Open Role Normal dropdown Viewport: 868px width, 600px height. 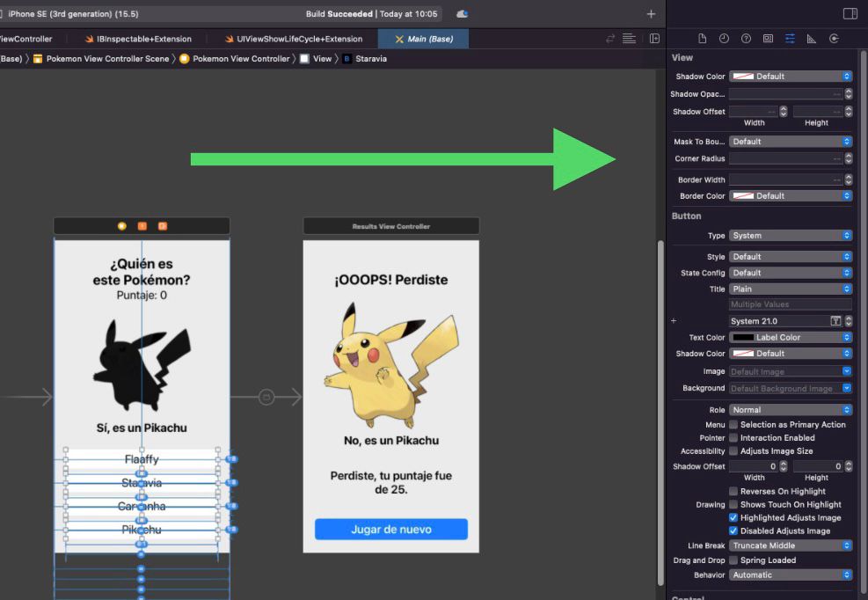click(791, 410)
